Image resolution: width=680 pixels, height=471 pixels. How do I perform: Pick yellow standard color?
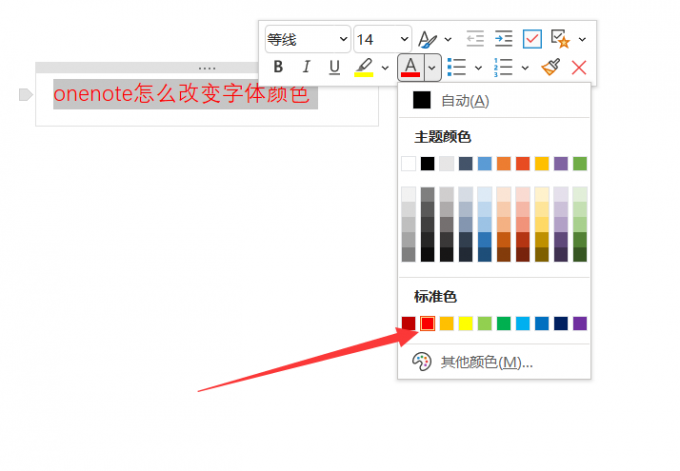coord(466,323)
